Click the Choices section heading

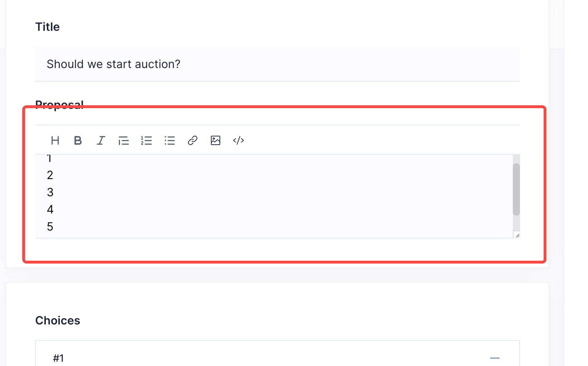click(58, 320)
